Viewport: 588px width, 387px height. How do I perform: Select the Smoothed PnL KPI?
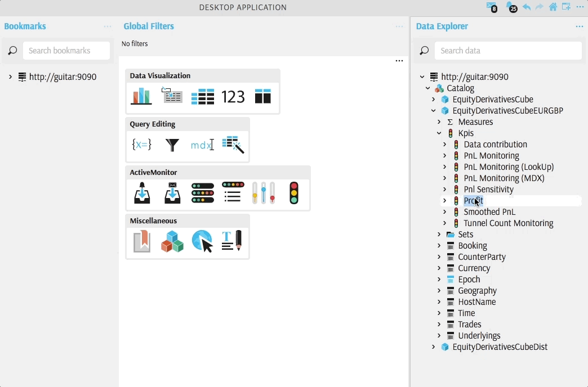coord(489,211)
